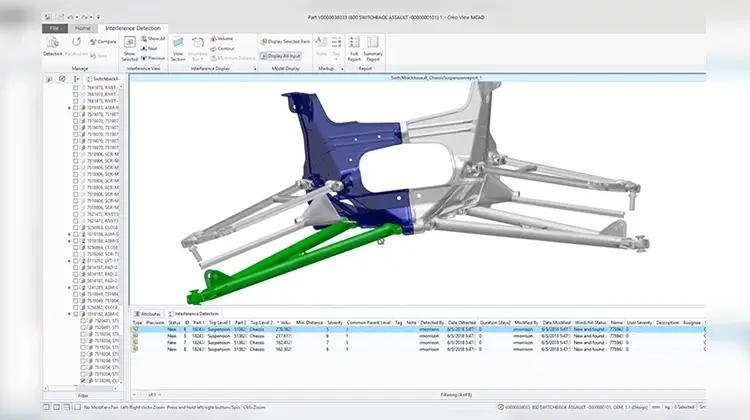Generate the Full Report
The height and width of the screenshot is (420, 750).
click(x=354, y=48)
